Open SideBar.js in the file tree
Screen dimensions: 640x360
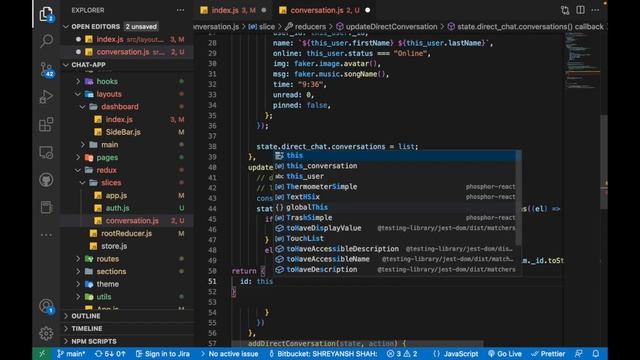click(123, 132)
